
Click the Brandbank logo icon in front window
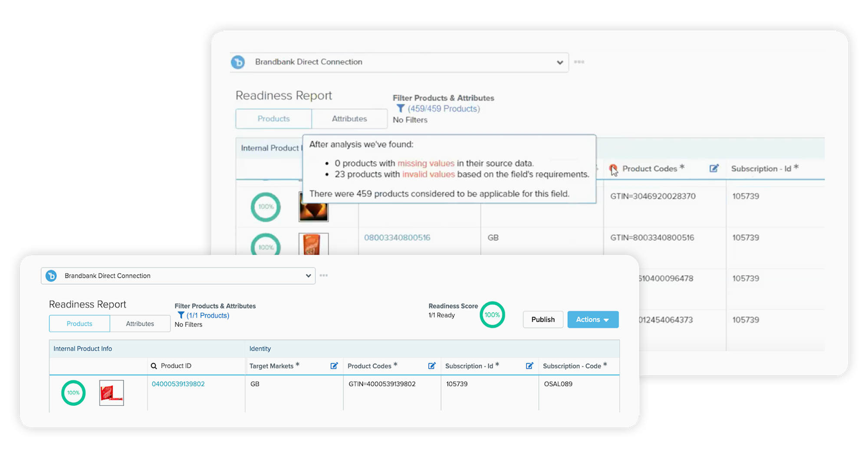51,276
